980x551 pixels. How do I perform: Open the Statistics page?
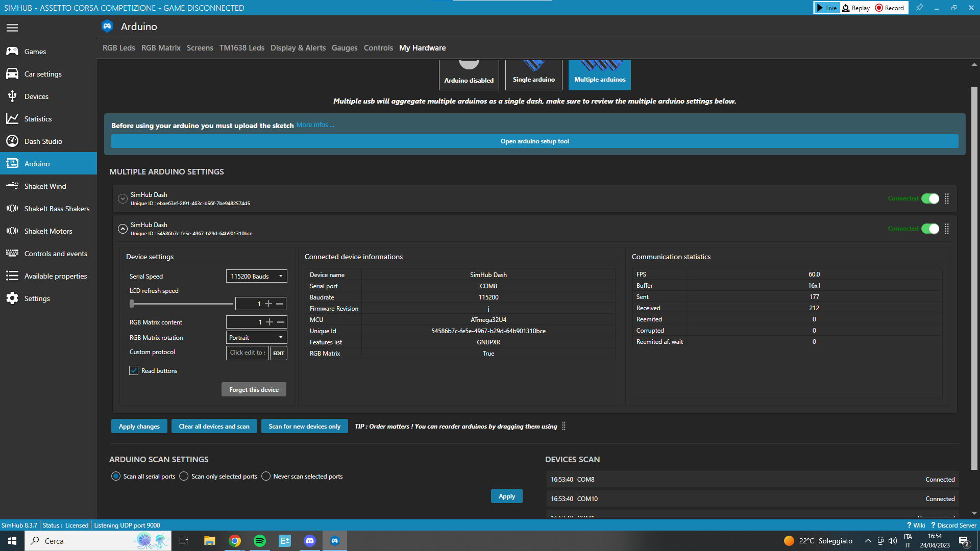point(48,119)
